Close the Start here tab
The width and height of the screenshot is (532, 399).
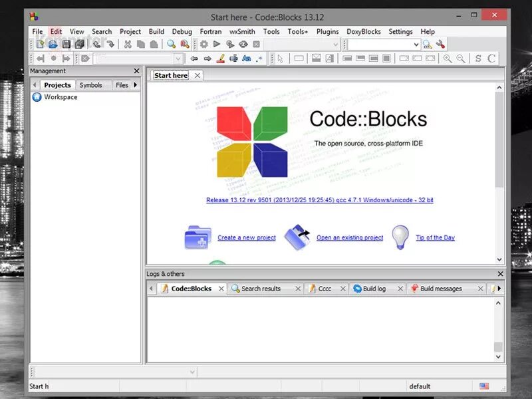click(197, 75)
